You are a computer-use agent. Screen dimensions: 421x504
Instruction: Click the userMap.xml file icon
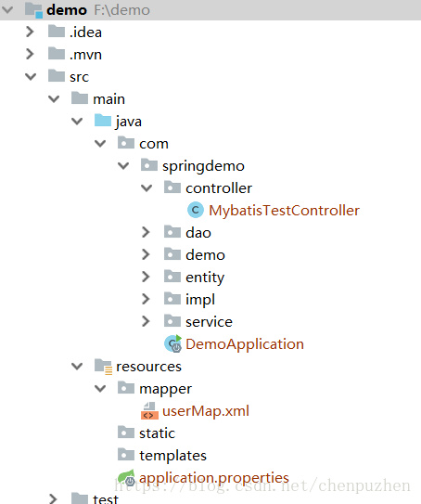tap(149, 411)
